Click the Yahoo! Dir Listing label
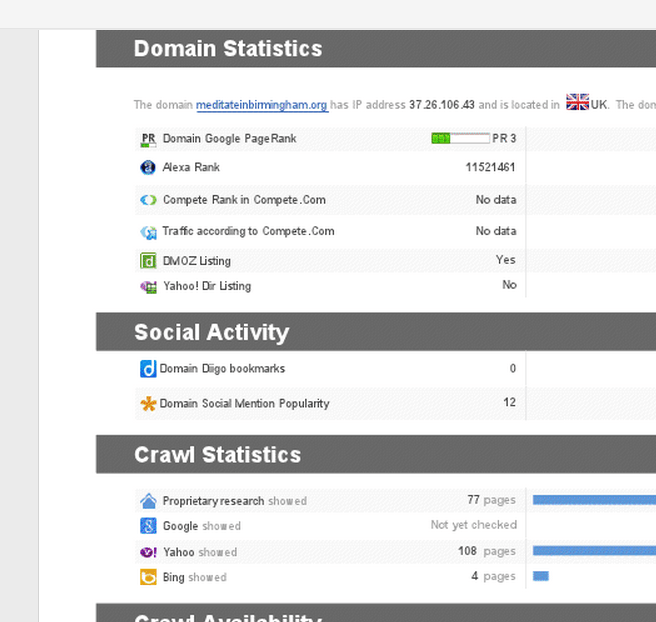 tap(207, 286)
